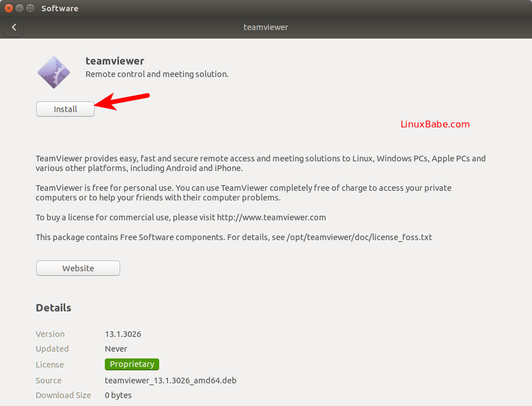This screenshot has height=406, width=532.
Task: Click the Details section heading
Action: (x=53, y=307)
